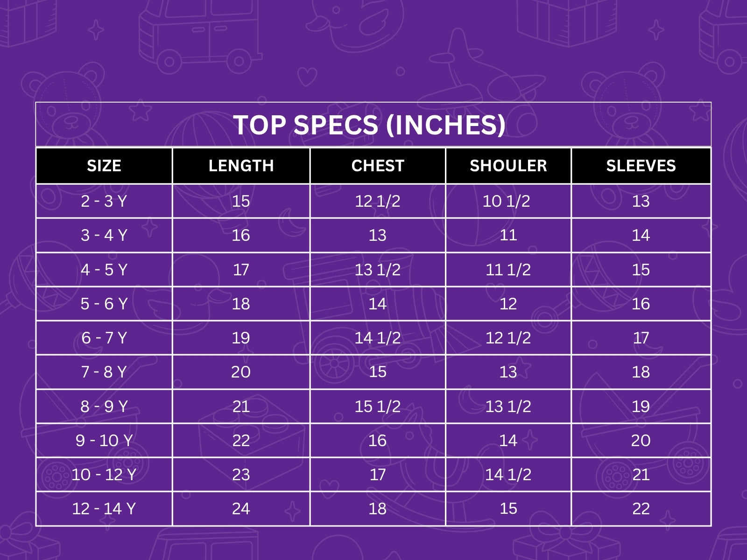Screen dimensions: 747x560
Task: Select the LENGTH column header
Action: click(x=241, y=166)
